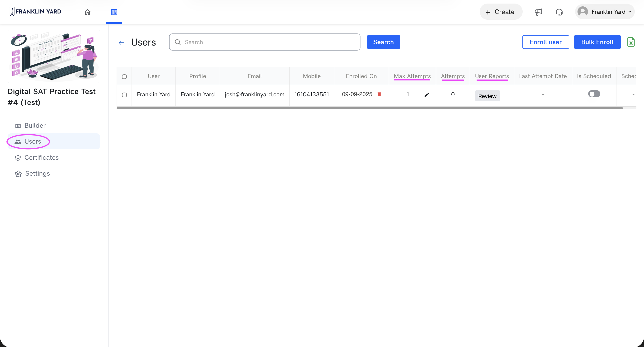644x347 pixels.
Task: Open the reports chart icon tab
Action: pos(114,12)
